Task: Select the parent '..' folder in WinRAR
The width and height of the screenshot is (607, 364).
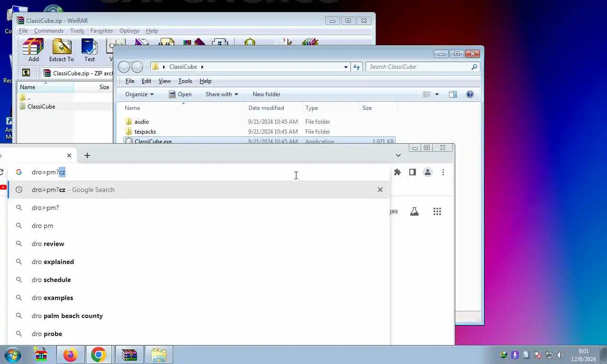Action: (x=25, y=98)
